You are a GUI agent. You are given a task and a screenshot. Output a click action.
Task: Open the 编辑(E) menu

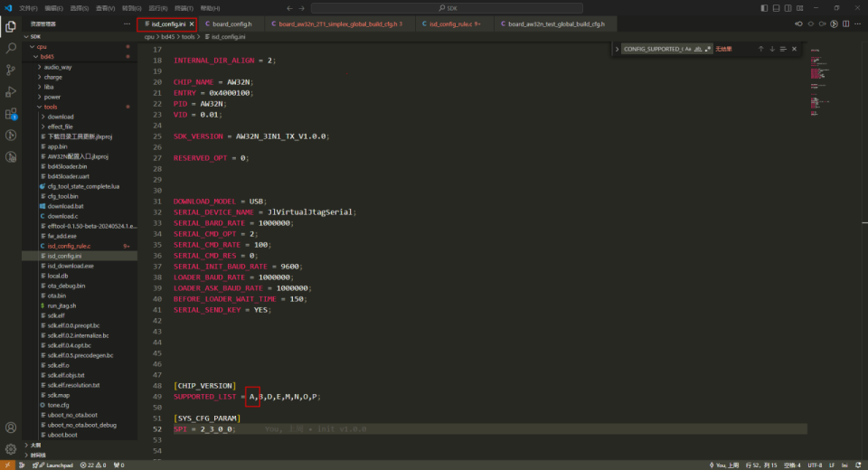(x=53, y=8)
